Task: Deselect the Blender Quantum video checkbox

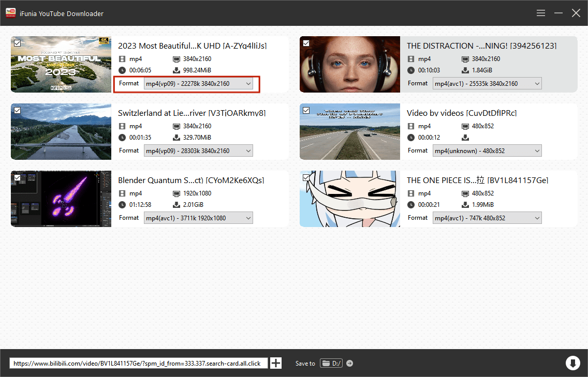Action: point(18,178)
